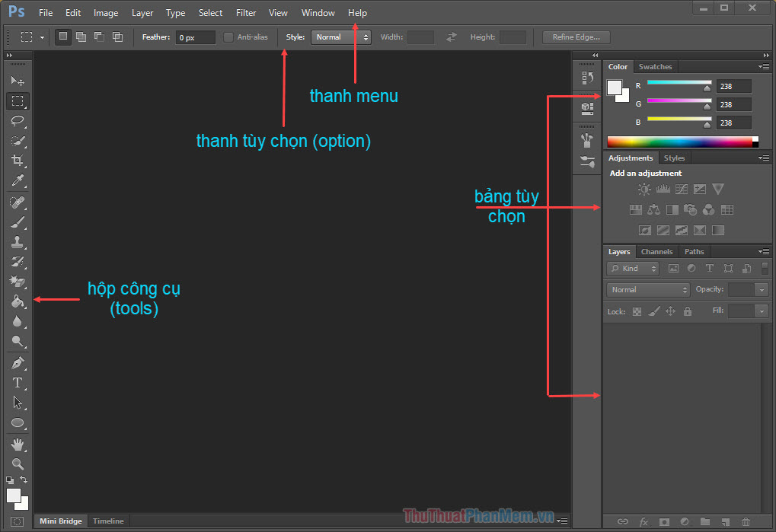Open the Style dropdown in options bar
Viewport: 776px width, 532px height.
click(340, 37)
